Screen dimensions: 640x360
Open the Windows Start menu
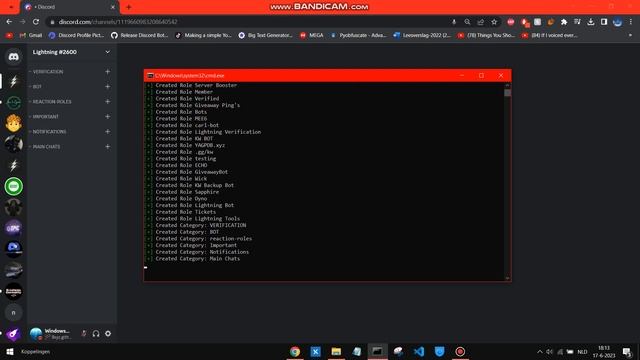click(x=10, y=351)
